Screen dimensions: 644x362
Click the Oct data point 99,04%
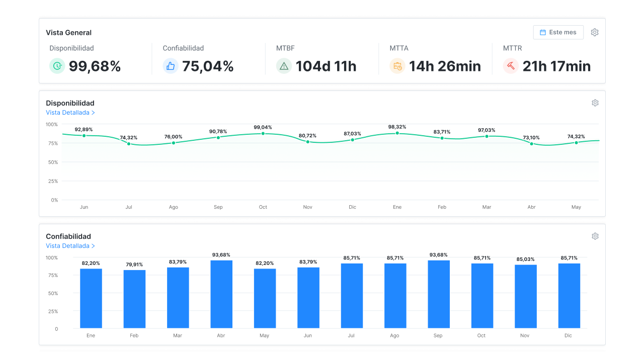[x=263, y=133]
